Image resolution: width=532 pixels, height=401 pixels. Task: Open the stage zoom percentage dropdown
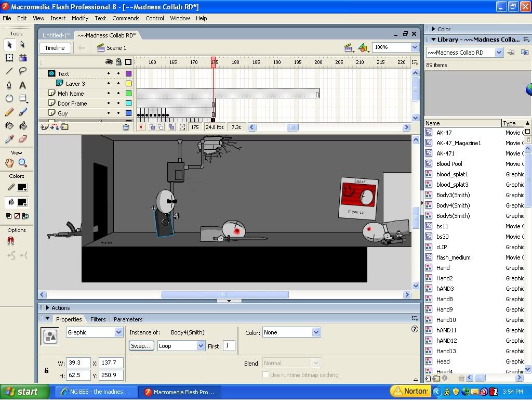415,47
